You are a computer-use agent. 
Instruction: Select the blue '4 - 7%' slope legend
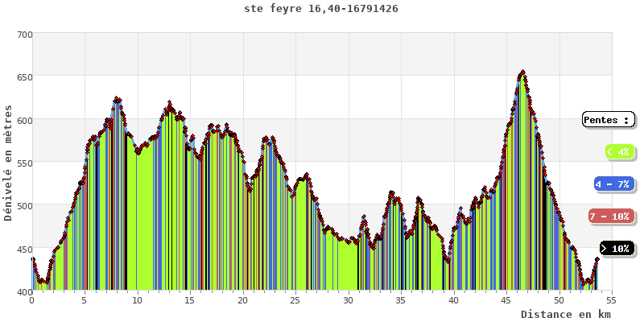click(614, 184)
